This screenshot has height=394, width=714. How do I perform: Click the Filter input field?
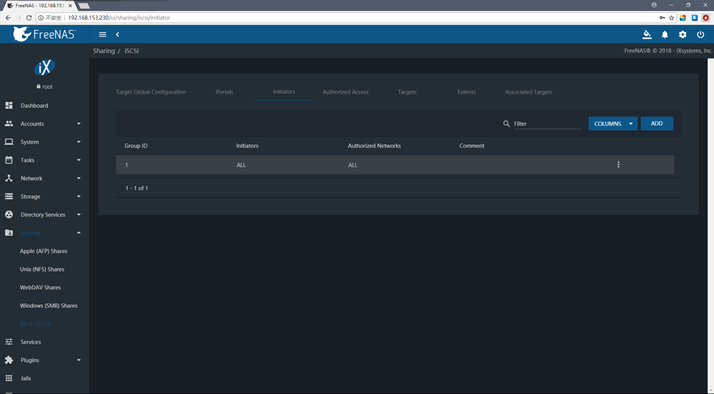pyautogui.click(x=547, y=123)
